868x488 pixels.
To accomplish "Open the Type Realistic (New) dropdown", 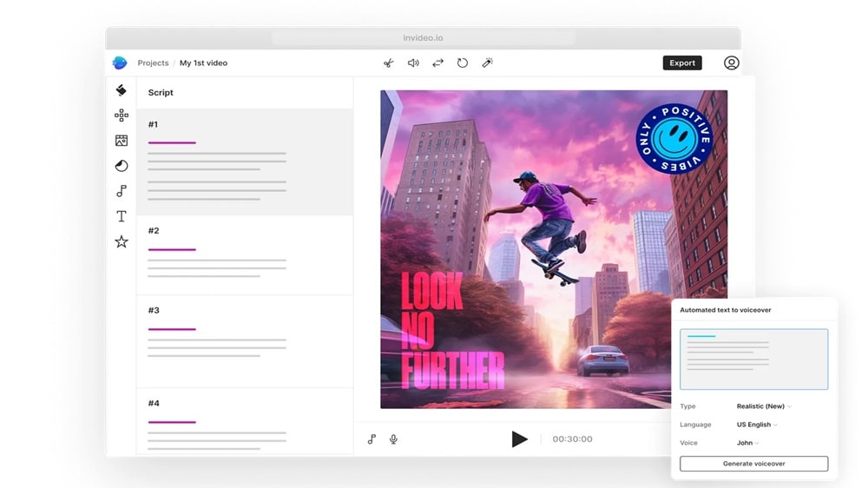I will pos(764,406).
